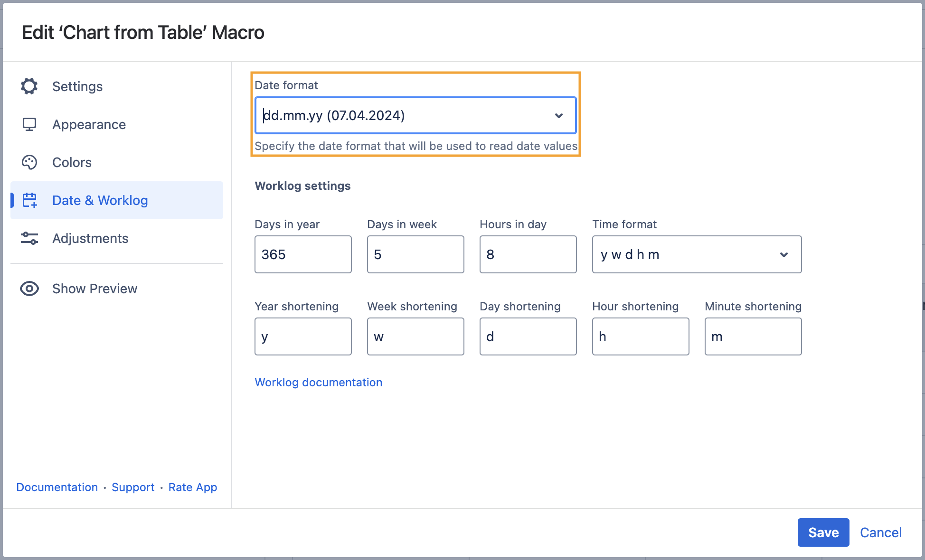Click the Rate App link
The width and height of the screenshot is (925, 560).
tap(192, 487)
